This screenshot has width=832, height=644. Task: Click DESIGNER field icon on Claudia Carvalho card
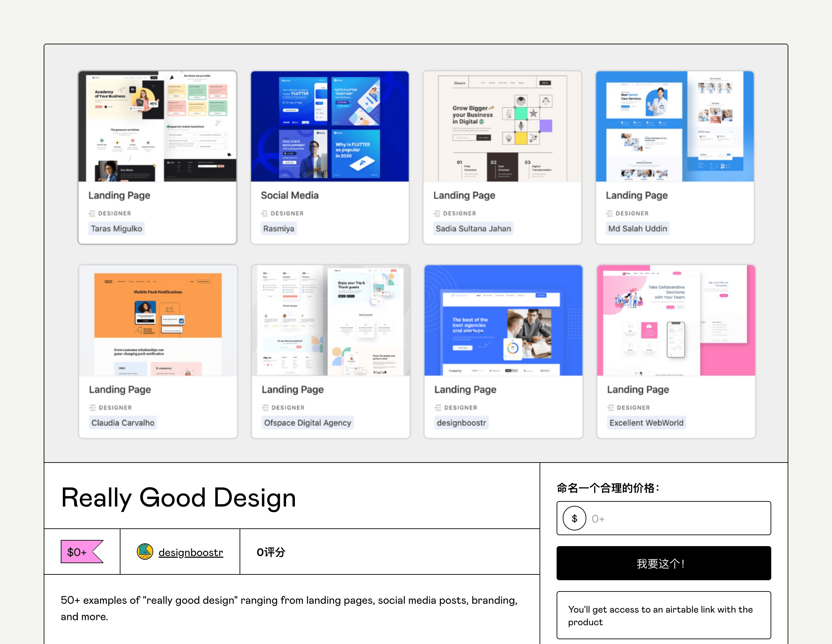pyautogui.click(x=92, y=408)
